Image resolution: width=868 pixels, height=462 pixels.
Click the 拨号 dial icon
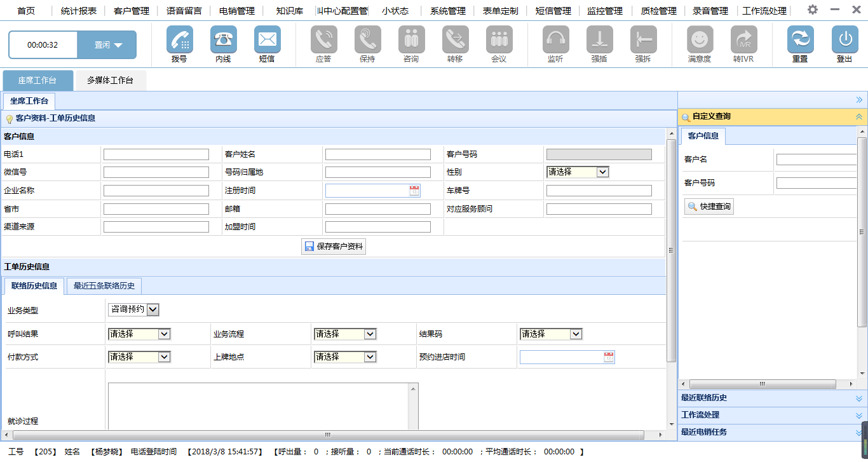pos(179,39)
